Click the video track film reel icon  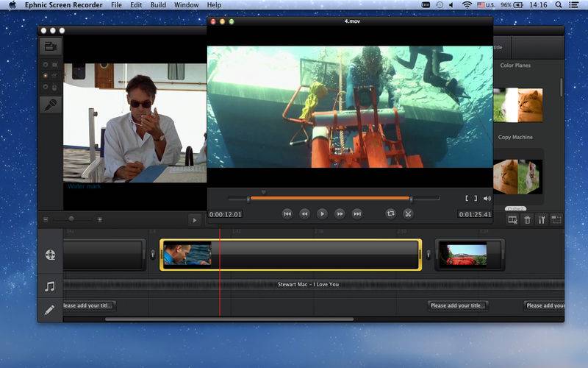tap(50, 255)
